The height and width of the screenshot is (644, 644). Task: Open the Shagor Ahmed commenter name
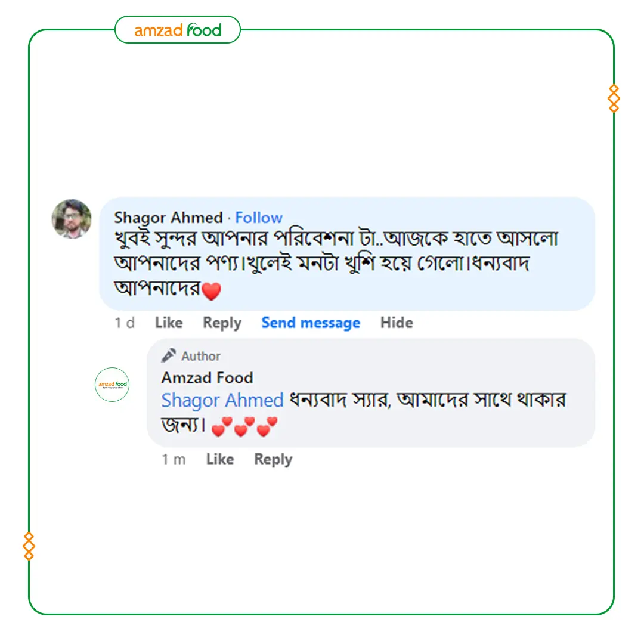168,218
